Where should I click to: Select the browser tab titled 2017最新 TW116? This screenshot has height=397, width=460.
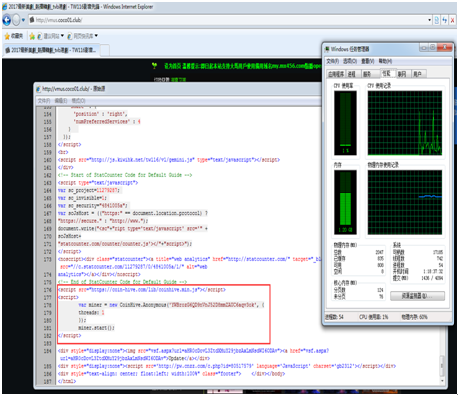click(51, 50)
